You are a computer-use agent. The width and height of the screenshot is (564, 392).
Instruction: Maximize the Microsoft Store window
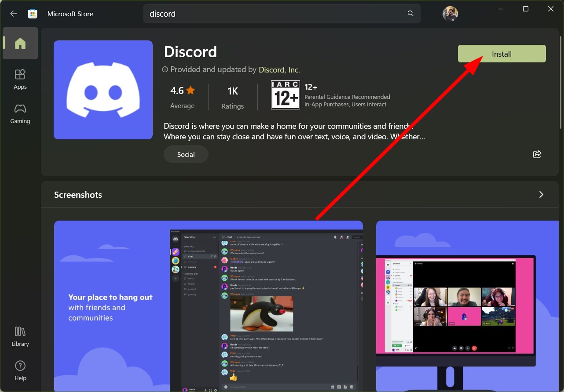(x=525, y=9)
